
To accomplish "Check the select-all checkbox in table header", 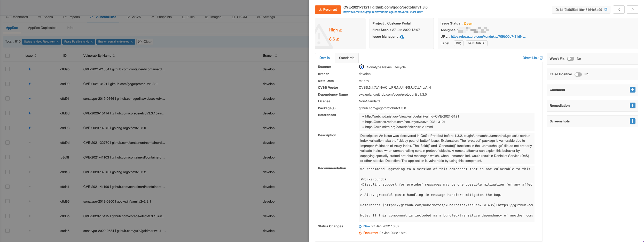I will [7, 56].
